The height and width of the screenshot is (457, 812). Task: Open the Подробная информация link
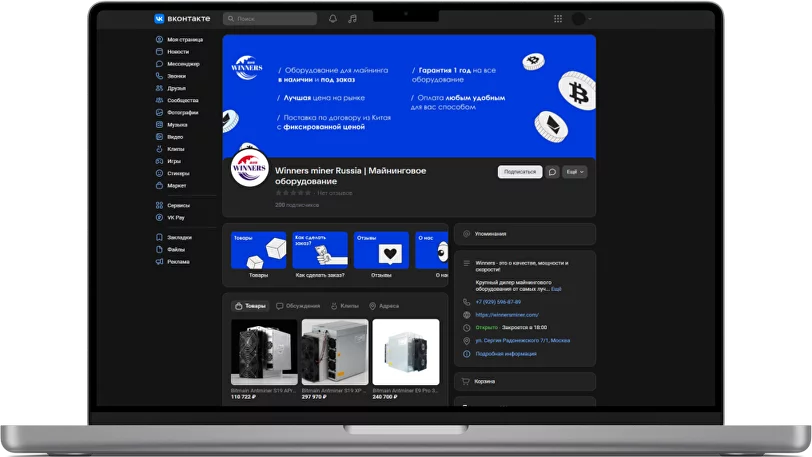point(506,354)
